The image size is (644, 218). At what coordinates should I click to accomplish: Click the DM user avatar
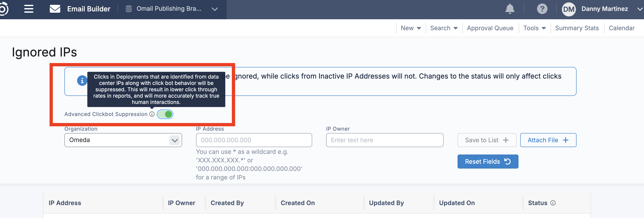(x=568, y=9)
